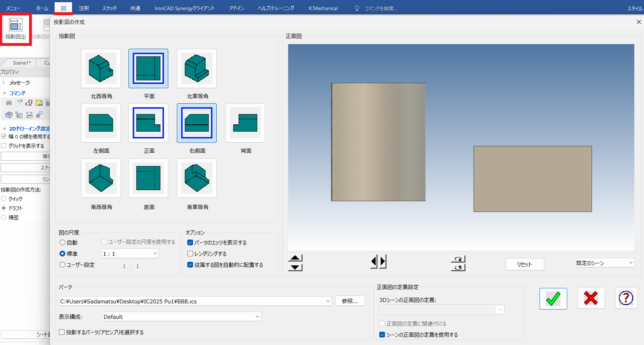Screen dimensions: 644x345
Task: Enable the レンダリングする checkbox
Action: pyautogui.click(x=190, y=254)
